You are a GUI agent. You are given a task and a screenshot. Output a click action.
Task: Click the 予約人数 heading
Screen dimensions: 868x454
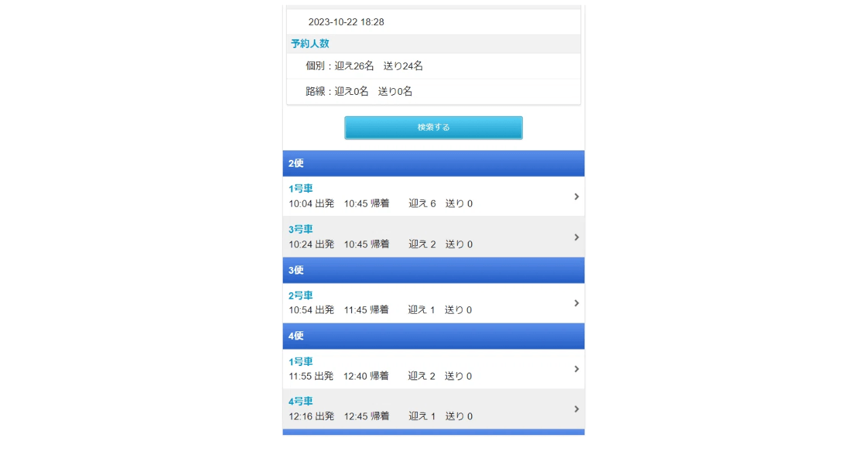pyautogui.click(x=310, y=43)
